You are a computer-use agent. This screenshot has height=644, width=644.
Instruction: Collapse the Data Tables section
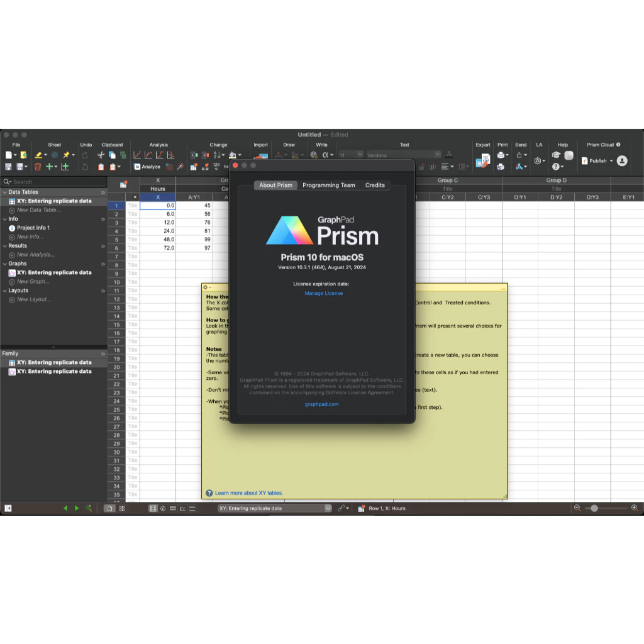coord(5,192)
